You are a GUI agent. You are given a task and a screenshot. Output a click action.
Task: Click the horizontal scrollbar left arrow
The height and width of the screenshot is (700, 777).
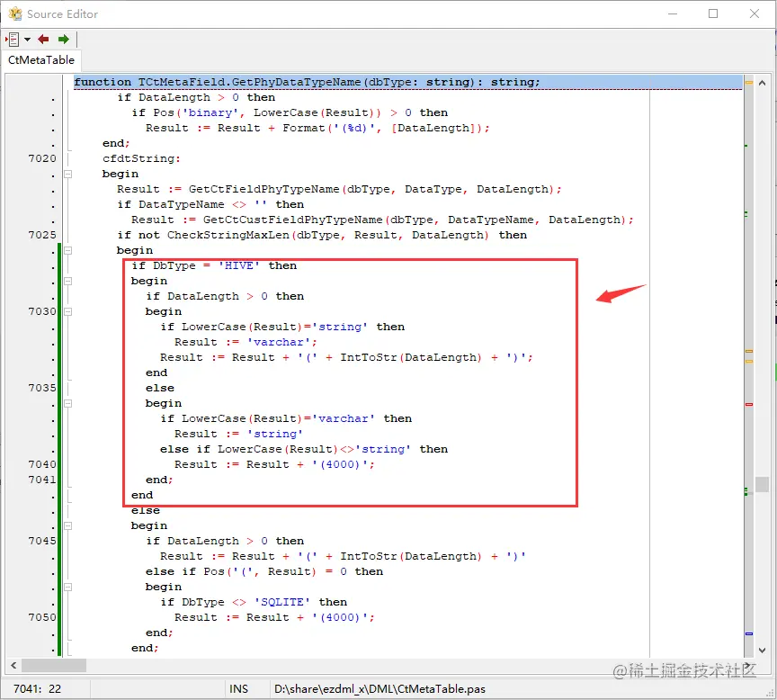13,665
